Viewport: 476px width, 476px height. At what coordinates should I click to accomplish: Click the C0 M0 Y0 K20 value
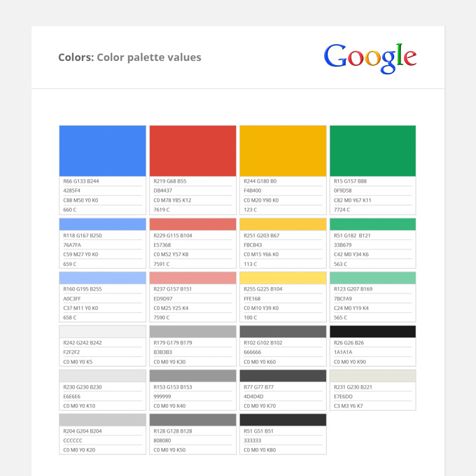click(79, 449)
